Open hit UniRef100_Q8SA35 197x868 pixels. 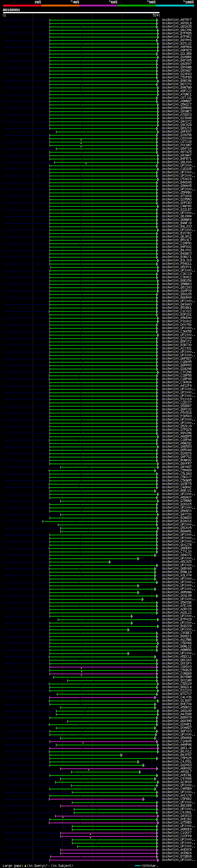(x=176, y=26)
